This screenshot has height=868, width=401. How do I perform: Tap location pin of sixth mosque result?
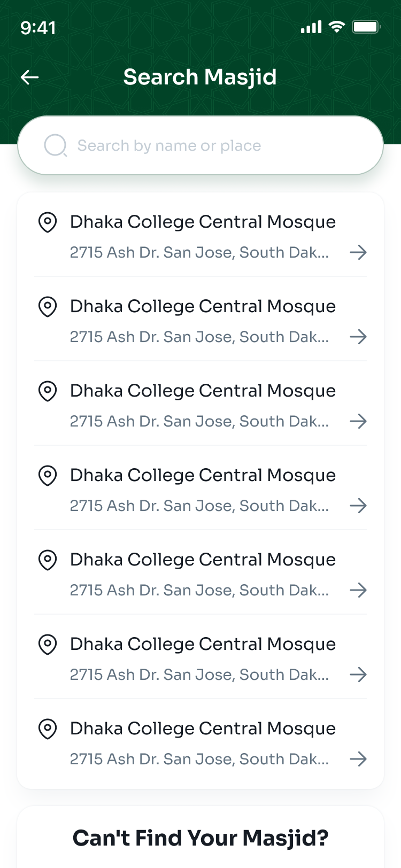click(x=48, y=644)
